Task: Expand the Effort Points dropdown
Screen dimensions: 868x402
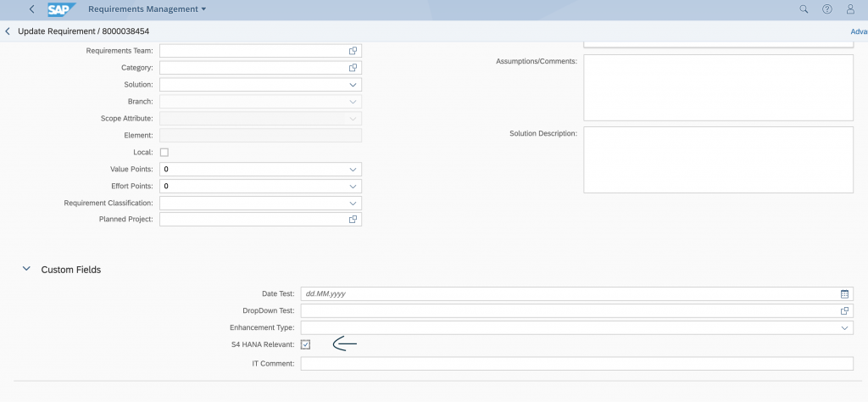Action: click(x=353, y=186)
